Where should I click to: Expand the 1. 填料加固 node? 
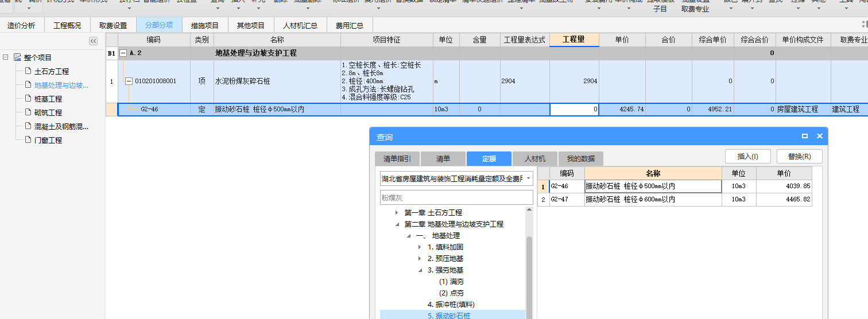[x=420, y=247]
